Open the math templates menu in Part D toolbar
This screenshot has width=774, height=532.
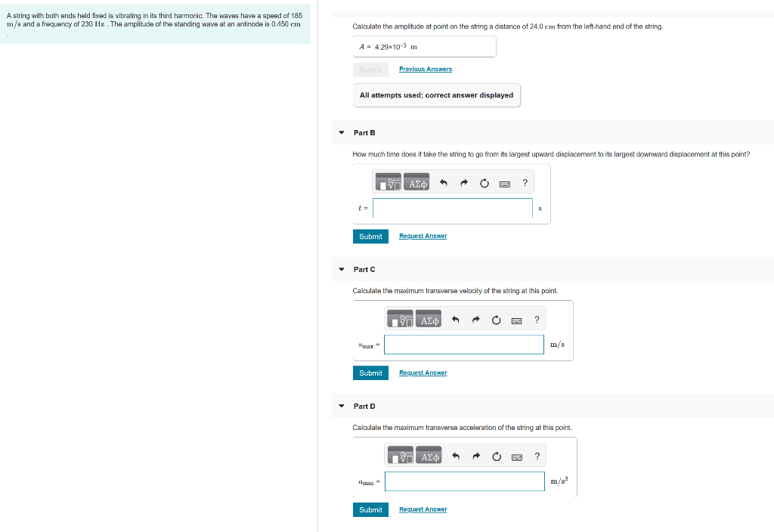[x=400, y=455]
